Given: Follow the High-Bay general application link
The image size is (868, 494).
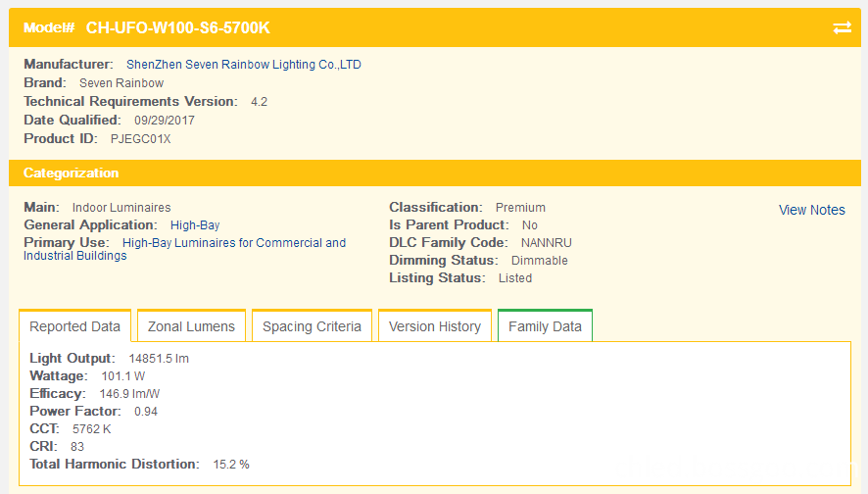Looking at the screenshot, I should point(195,224).
